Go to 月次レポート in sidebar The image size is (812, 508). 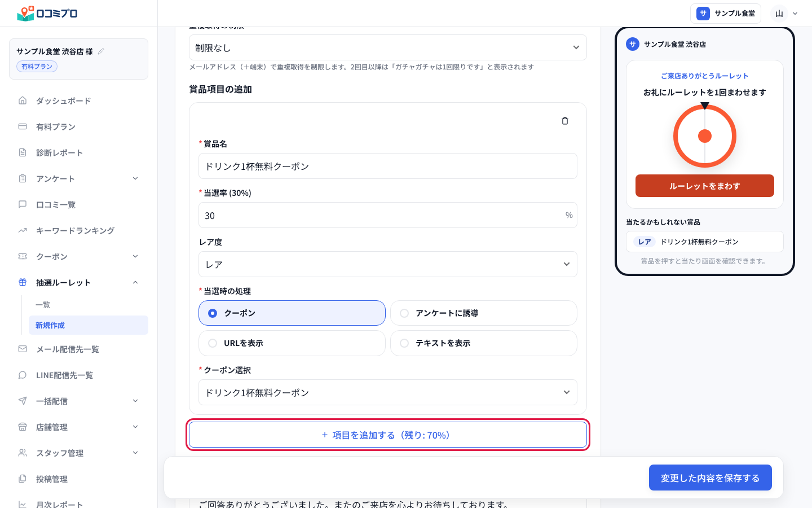click(79, 504)
